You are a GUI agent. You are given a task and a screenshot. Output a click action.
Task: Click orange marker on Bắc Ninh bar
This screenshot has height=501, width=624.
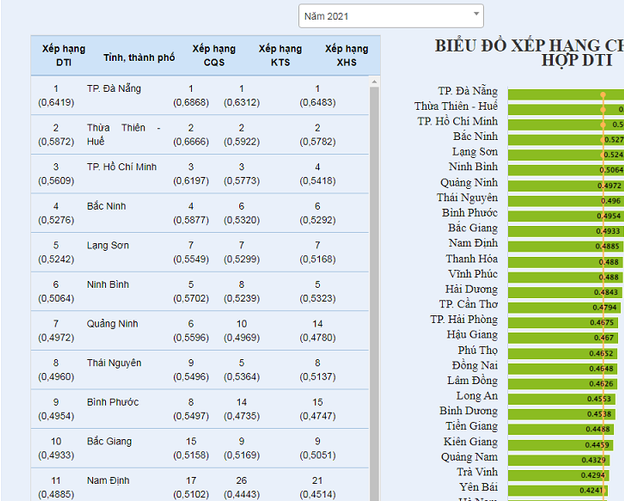pyautogui.click(x=602, y=139)
